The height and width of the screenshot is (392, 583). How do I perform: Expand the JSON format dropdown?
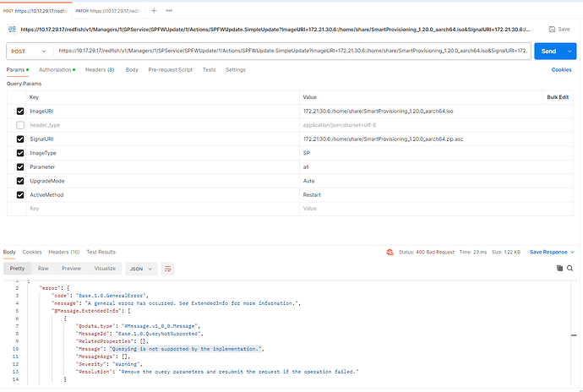[x=139, y=268]
